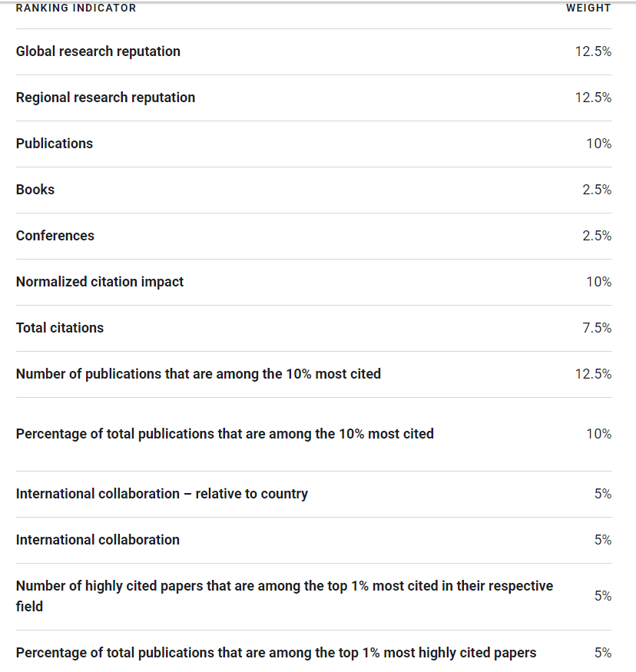
Task: Click the Normalized citation impact label
Action: click(x=100, y=282)
